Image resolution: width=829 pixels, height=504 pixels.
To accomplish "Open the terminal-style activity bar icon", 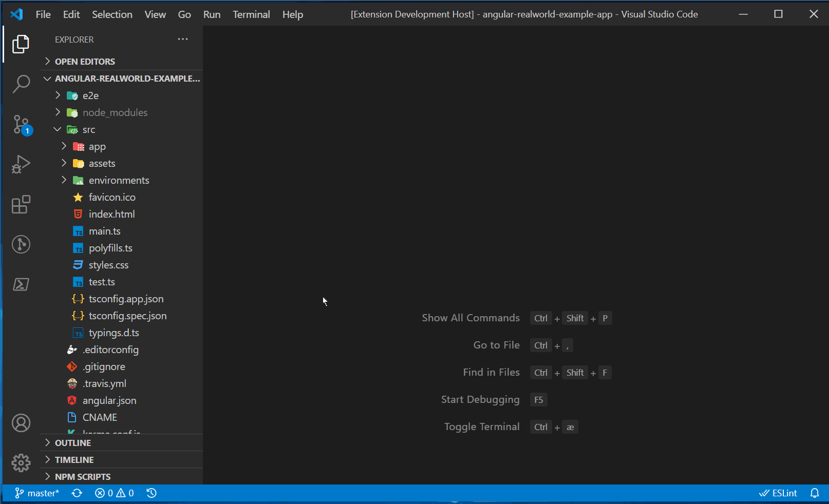I will pos(21,284).
